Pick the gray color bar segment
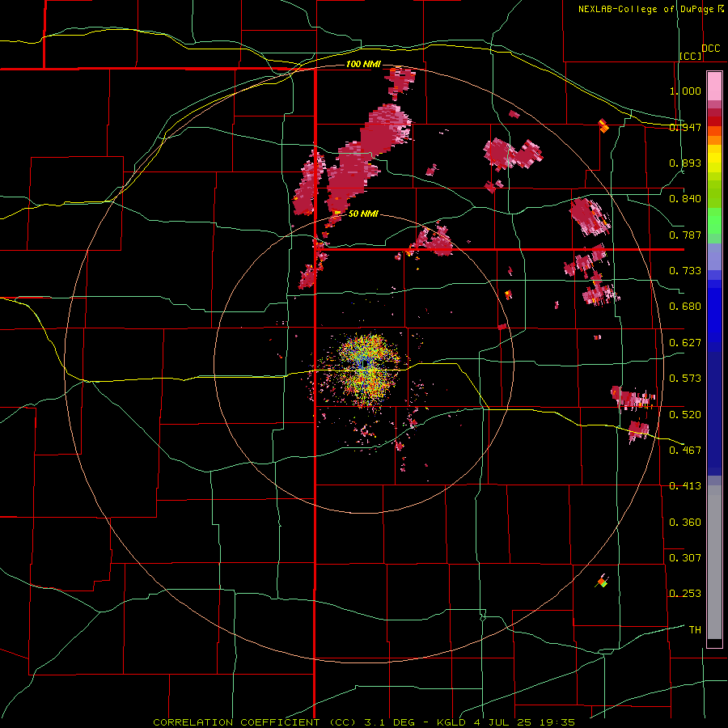This screenshot has width=728, height=728. point(714,562)
